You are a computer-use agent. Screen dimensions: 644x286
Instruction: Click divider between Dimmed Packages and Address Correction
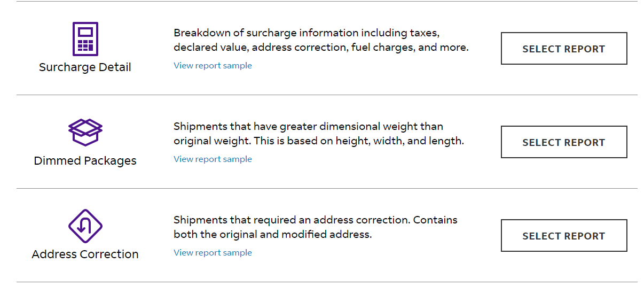pos(327,189)
